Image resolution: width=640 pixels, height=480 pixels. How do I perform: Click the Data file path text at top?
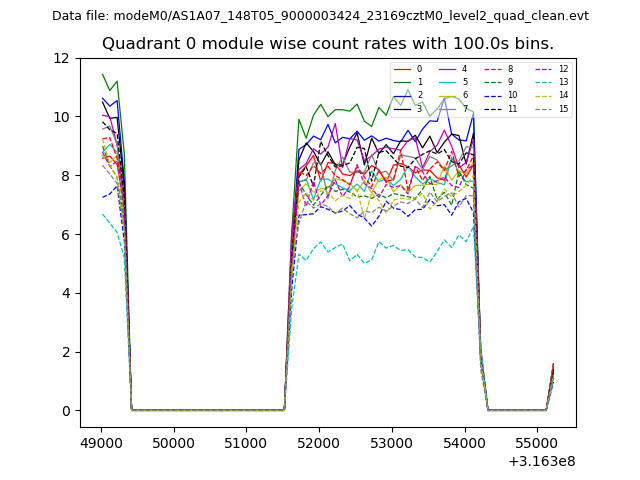coord(320,16)
